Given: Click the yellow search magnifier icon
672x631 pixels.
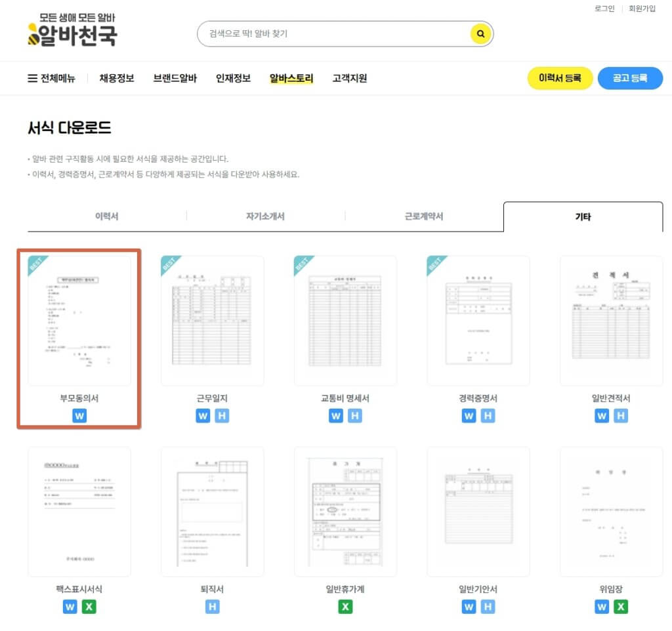Looking at the screenshot, I should [x=480, y=33].
